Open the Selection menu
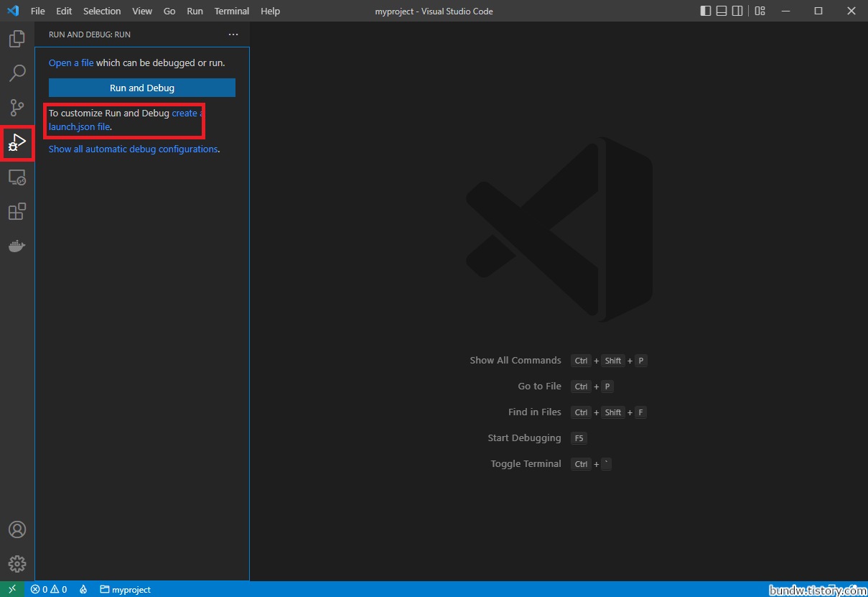Image resolution: width=868 pixels, height=597 pixels. [x=102, y=11]
